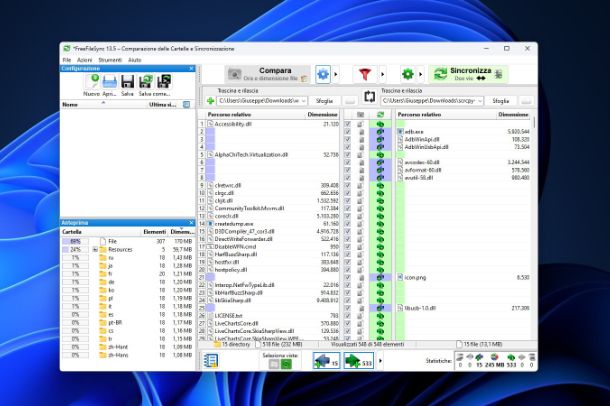
Task: Add folder pair with green plus icon
Action: tap(210, 101)
